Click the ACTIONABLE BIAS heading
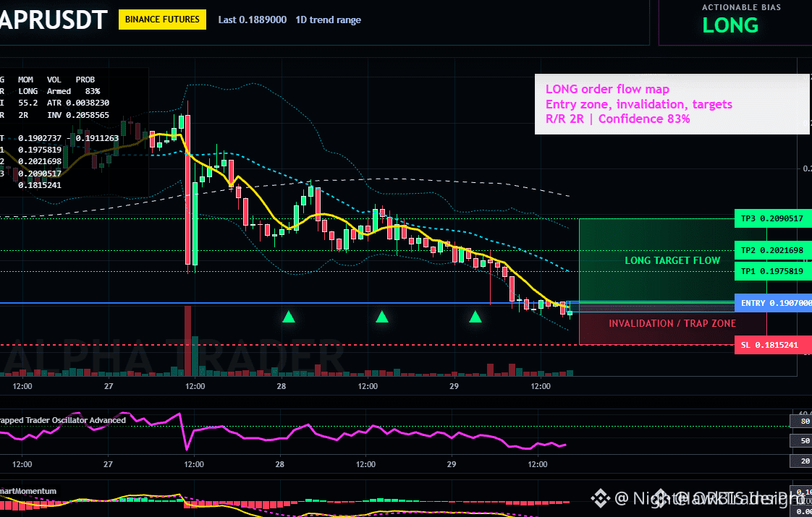Screen dimensions: 812x517 pyautogui.click(x=741, y=7)
